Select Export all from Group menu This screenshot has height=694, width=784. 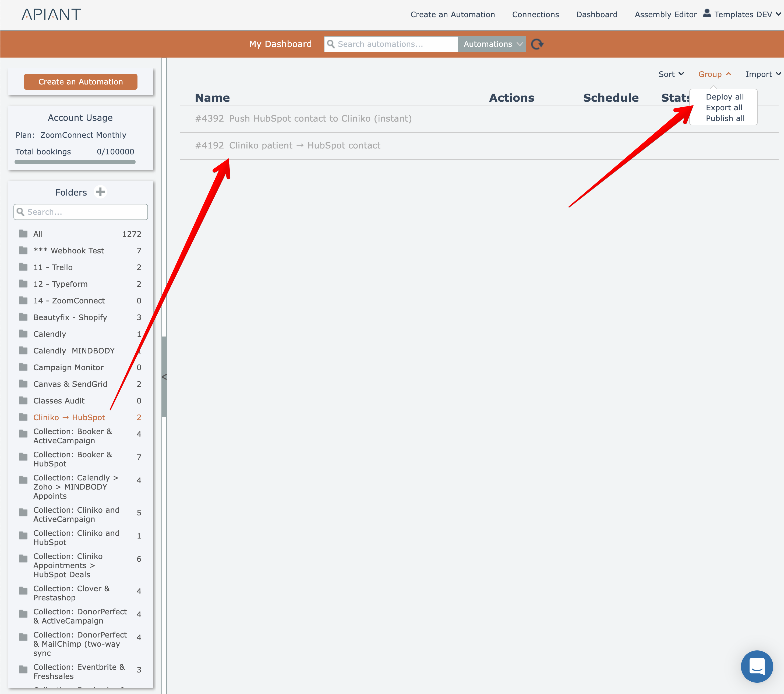(724, 108)
